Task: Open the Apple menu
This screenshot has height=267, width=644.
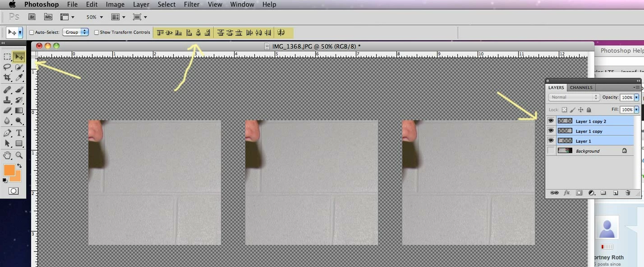Action: (12, 5)
